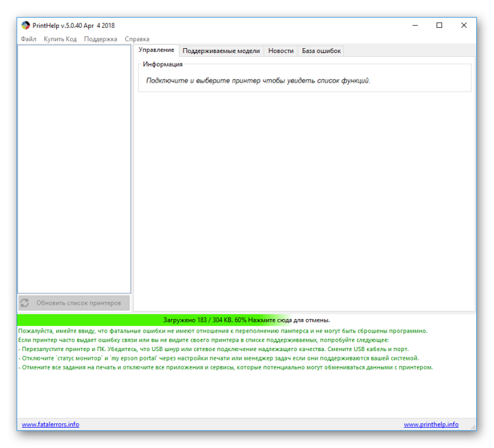Click the log line starting with Если принтер часто
This screenshot has width=494, height=448.
pos(204,340)
